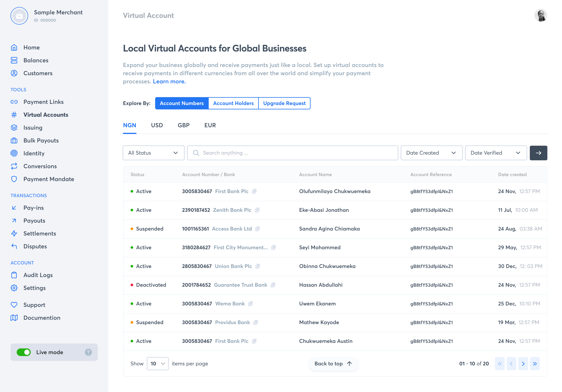562x392 pixels.
Task: Copy the Zenith Bank Plc account number
Action: tap(257, 210)
